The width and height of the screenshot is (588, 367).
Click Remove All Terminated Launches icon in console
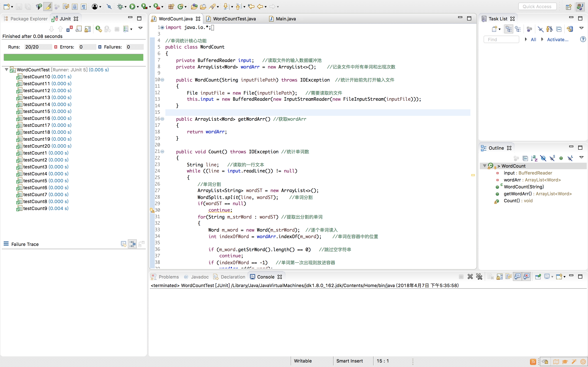pyautogui.click(x=479, y=277)
